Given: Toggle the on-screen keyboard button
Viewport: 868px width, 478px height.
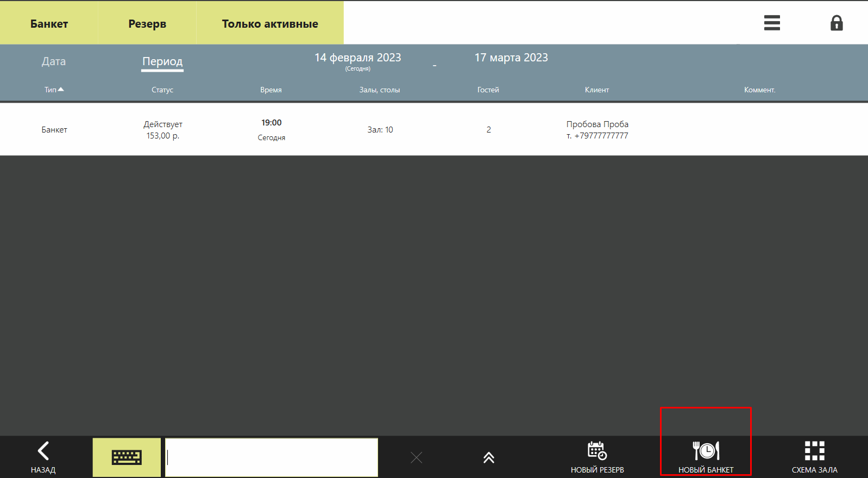Looking at the screenshot, I should (127, 457).
